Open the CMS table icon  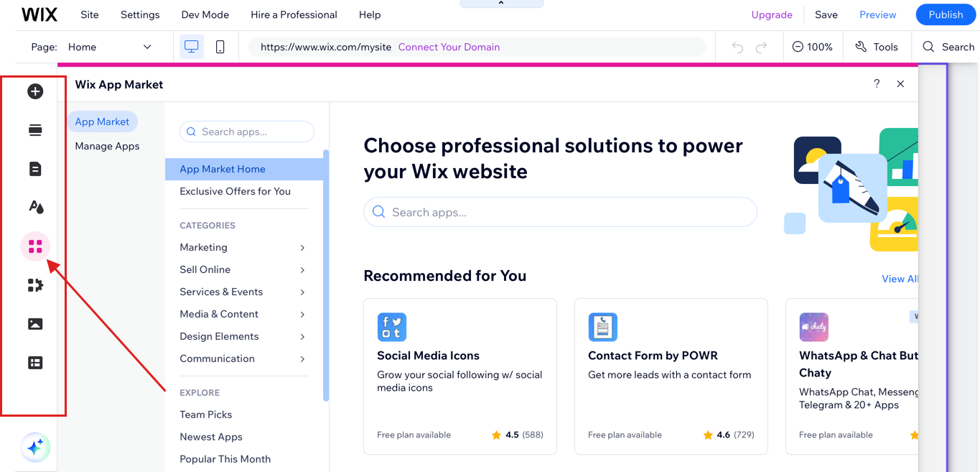35,363
